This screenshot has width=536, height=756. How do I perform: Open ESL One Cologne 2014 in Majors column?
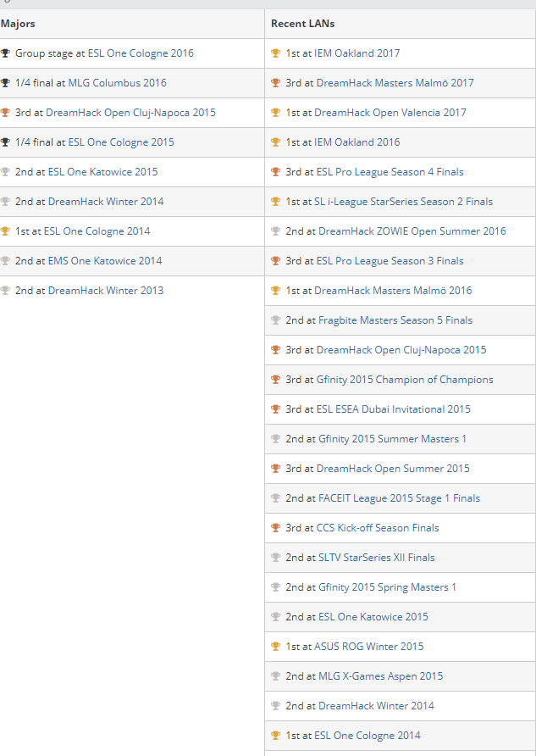[97, 231]
